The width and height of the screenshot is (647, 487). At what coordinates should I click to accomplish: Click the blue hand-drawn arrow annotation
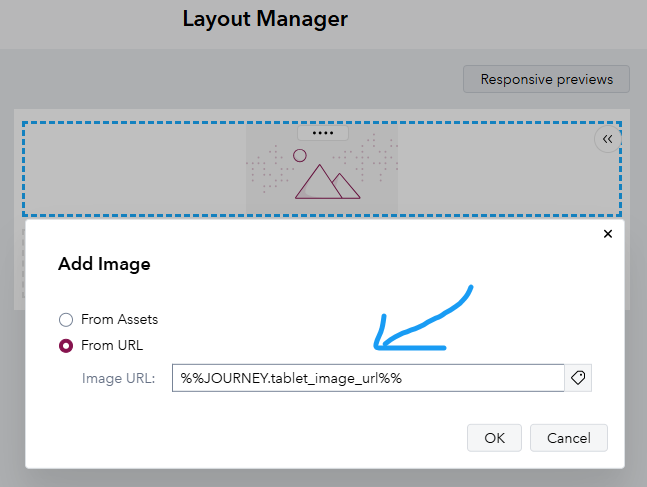click(420, 320)
